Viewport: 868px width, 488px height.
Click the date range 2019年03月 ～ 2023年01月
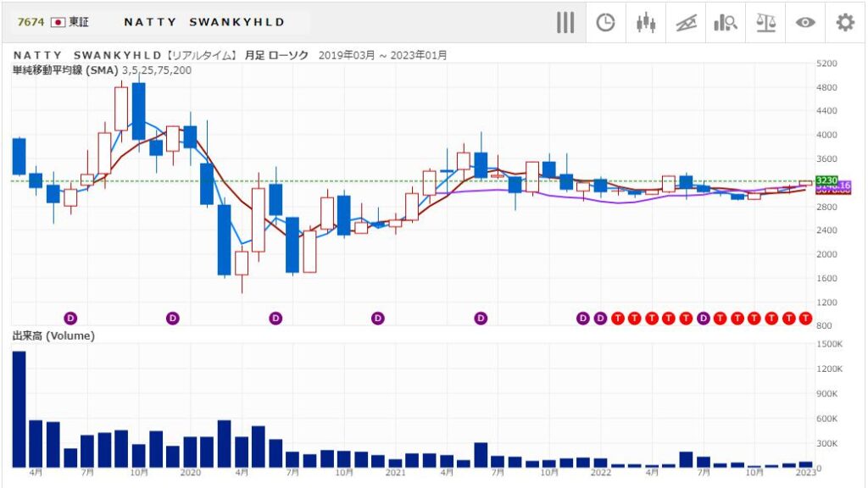point(382,55)
